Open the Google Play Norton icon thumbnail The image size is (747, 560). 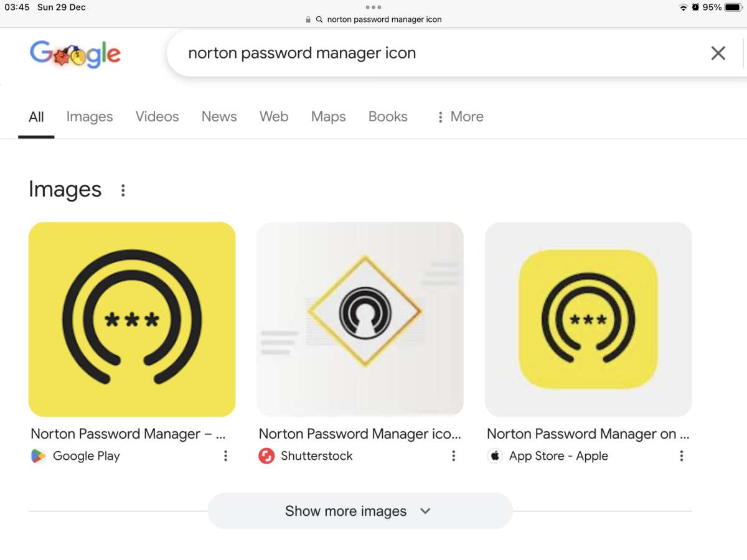click(x=132, y=319)
